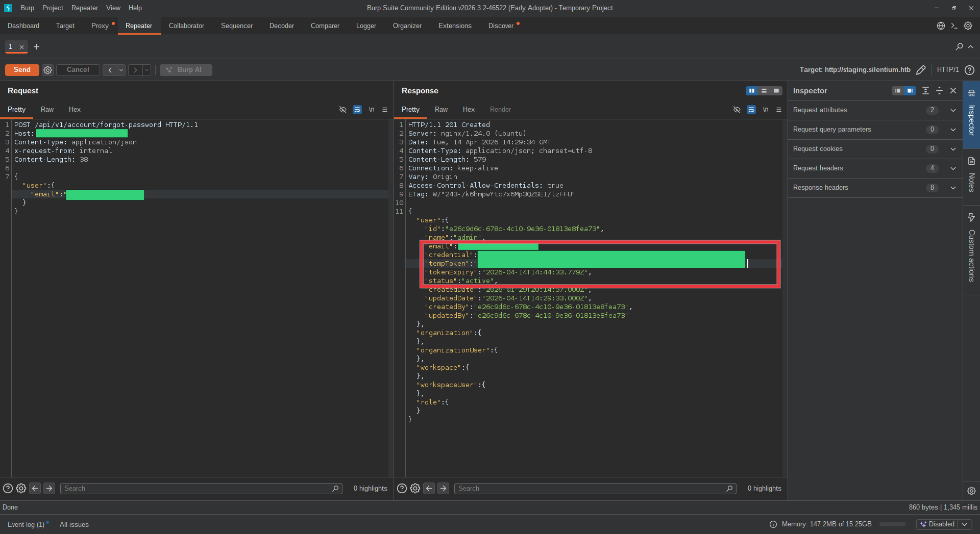Viewport: 980px width, 534px height.
Task: Switch Response view to Render
Action: pyautogui.click(x=500, y=110)
